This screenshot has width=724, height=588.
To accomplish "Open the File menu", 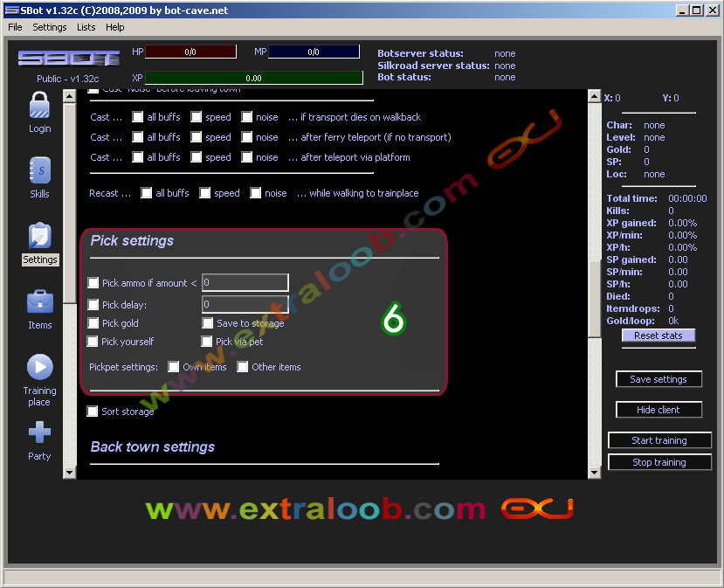I will (x=15, y=27).
